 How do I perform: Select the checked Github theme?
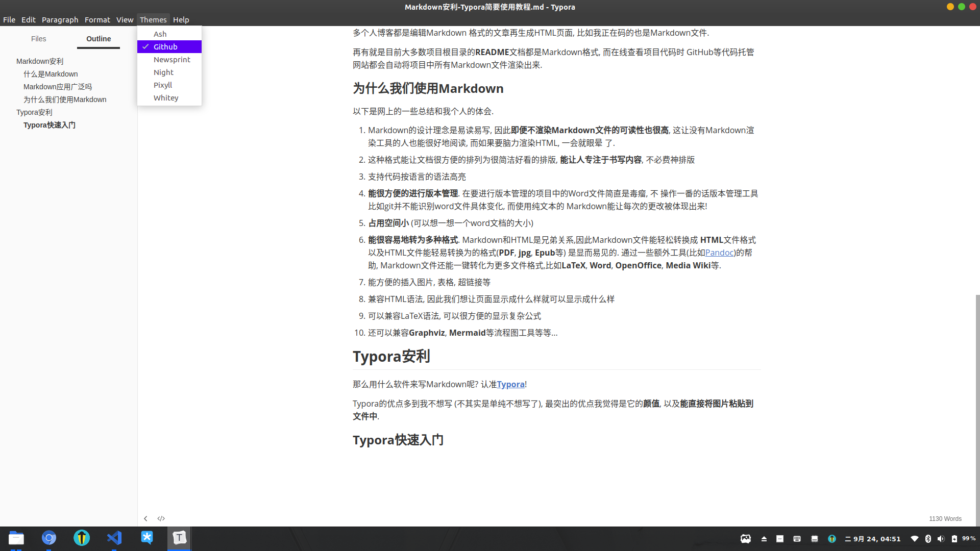tap(165, 46)
